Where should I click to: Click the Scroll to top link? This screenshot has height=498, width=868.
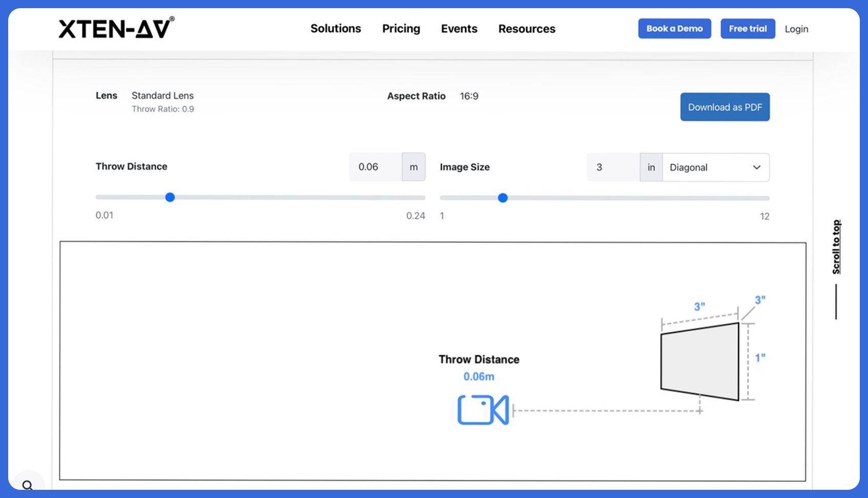pyautogui.click(x=835, y=245)
